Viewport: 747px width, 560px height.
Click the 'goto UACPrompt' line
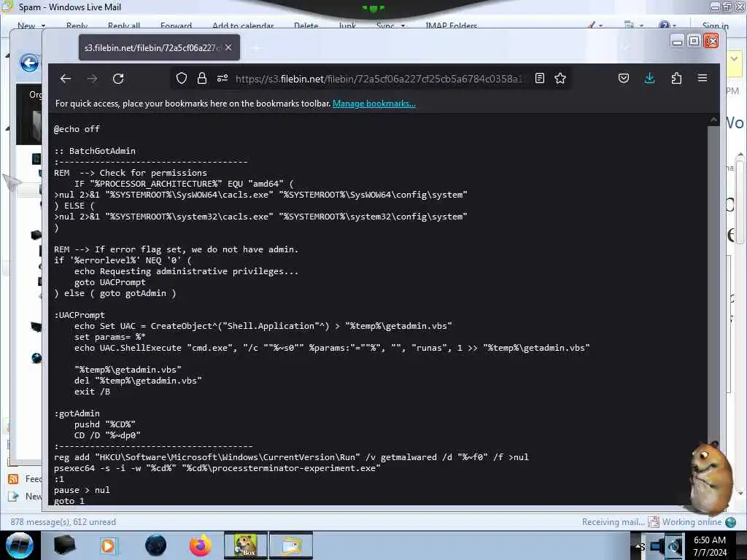click(x=110, y=282)
